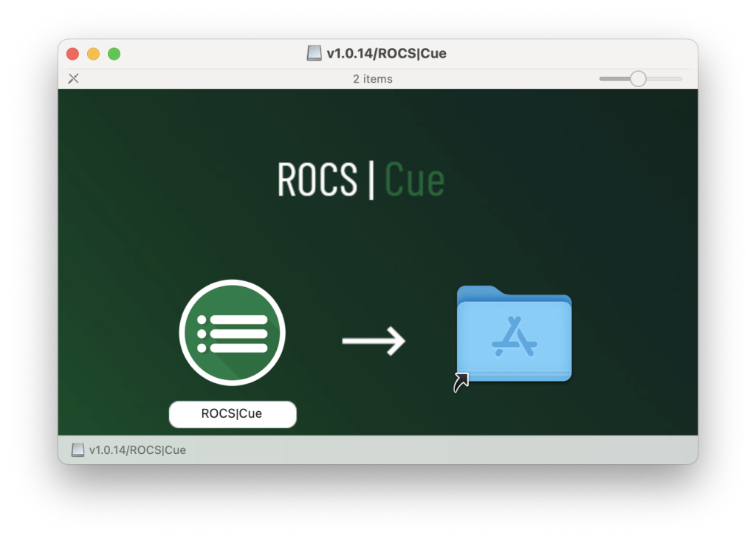The image size is (756, 541).
Task: Click the green zoom traffic light button
Action: click(x=114, y=53)
